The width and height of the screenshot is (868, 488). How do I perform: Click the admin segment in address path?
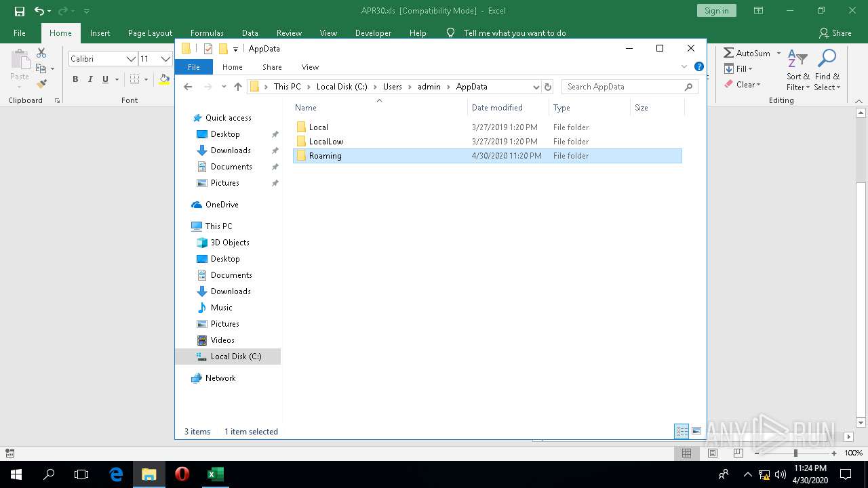pyautogui.click(x=429, y=87)
